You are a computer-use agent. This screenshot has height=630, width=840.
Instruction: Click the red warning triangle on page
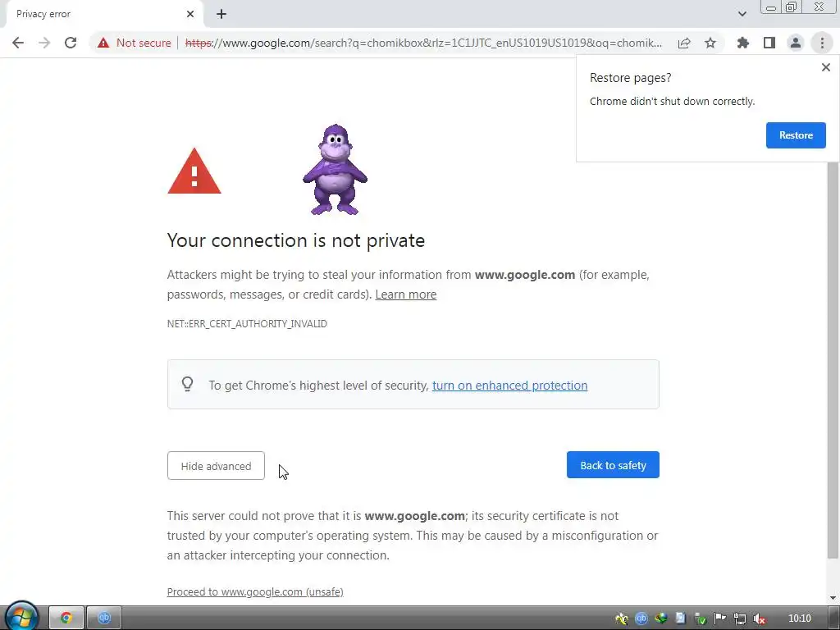click(194, 171)
